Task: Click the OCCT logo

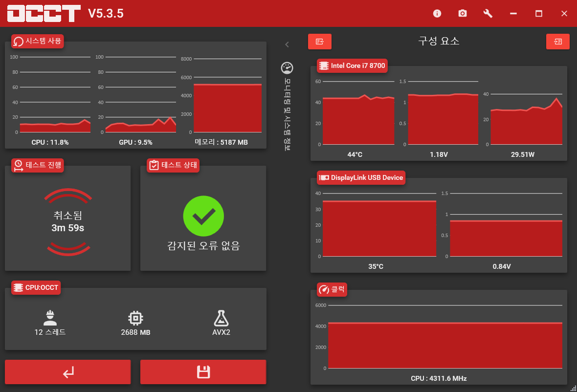Action: [x=44, y=14]
